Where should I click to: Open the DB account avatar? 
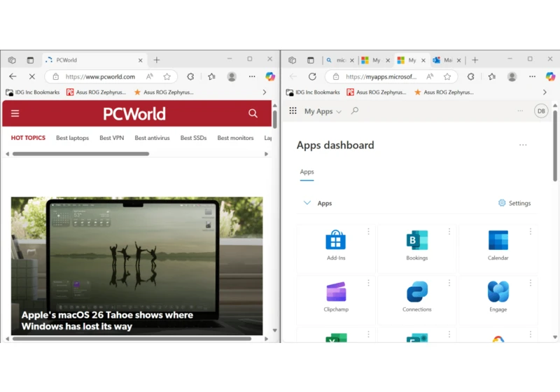pyautogui.click(x=541, y=111)
